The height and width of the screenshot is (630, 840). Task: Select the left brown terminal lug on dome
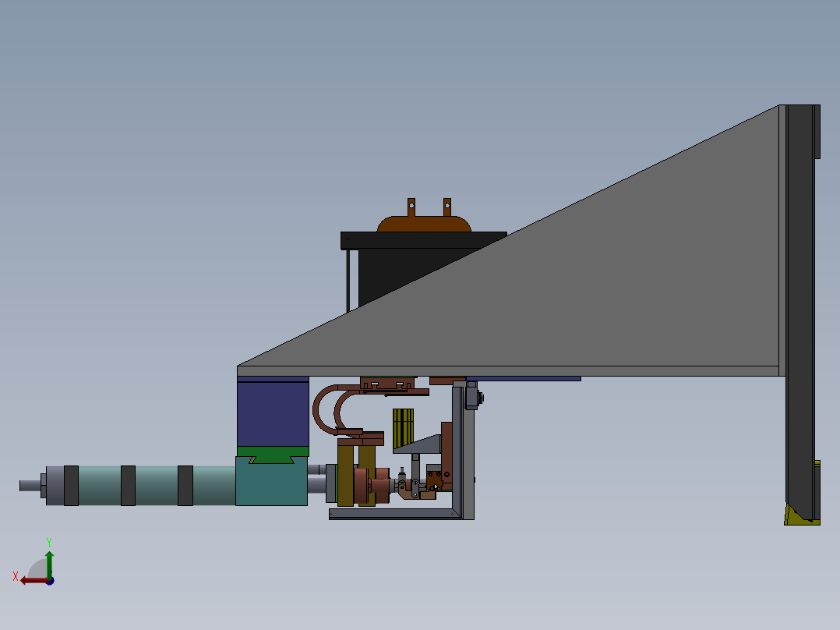tap(411, 207)
